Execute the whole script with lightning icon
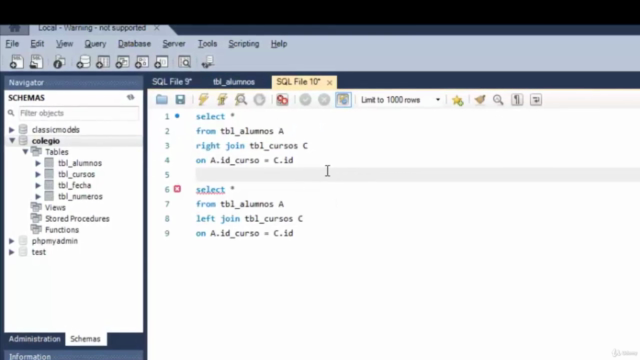Image resolution: width=640 pixels, height=360 pixels. pyautogui.click(x=203, y=100)
